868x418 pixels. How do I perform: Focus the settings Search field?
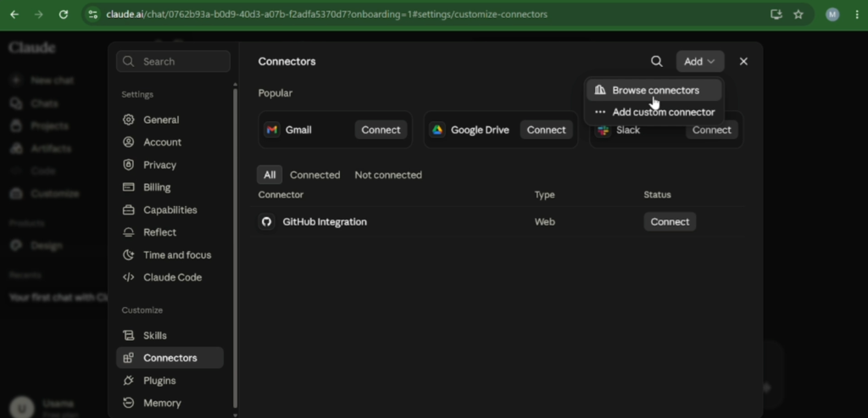[173, 61]
